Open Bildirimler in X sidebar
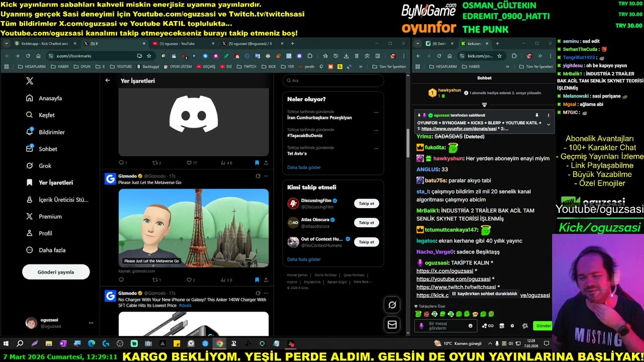Image resolution: width=644 pixels, height=362 pixels. 45,132
